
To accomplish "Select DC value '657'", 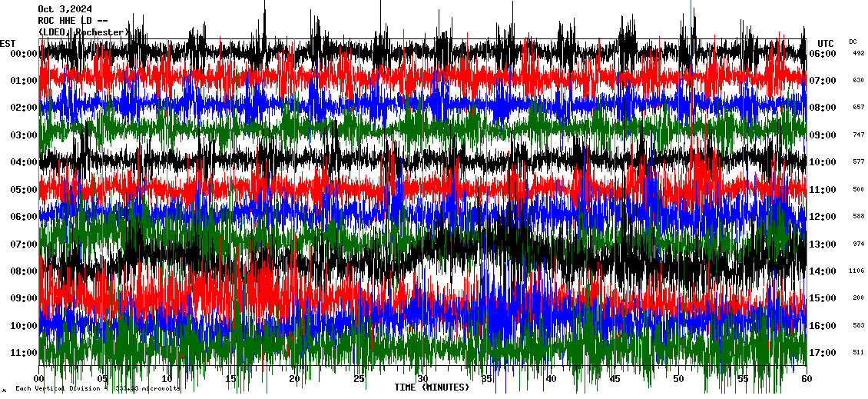I will [x=859, y=108].
